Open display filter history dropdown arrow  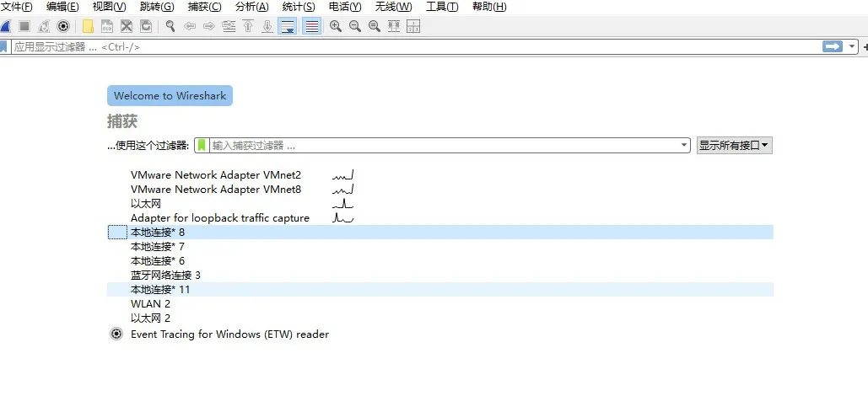(x=852, y=46)
